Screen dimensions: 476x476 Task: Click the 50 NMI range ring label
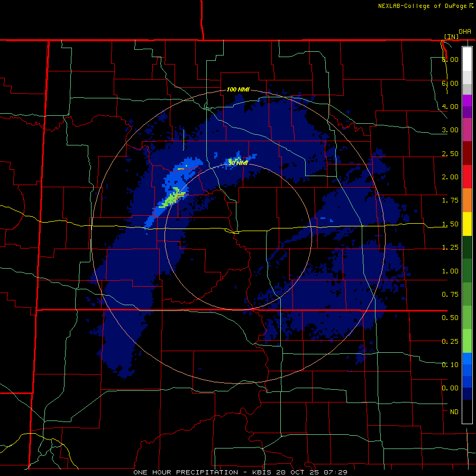[x=238, y=163]
